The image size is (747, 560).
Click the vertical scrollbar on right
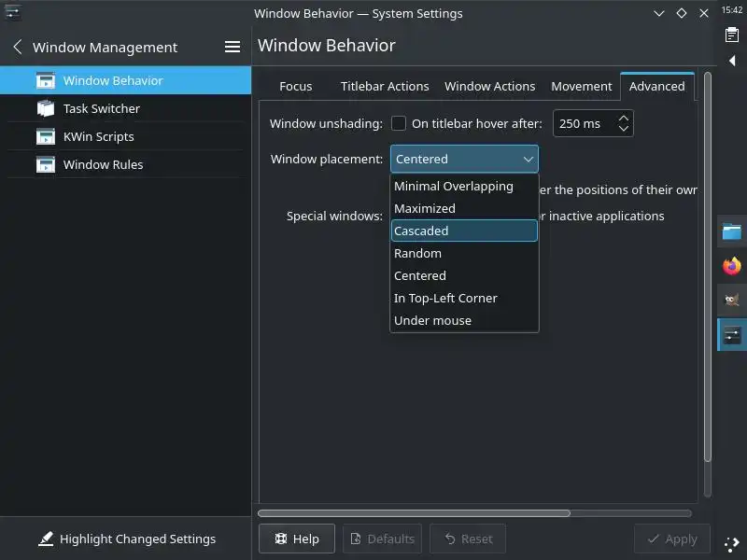tap(708, 267)
